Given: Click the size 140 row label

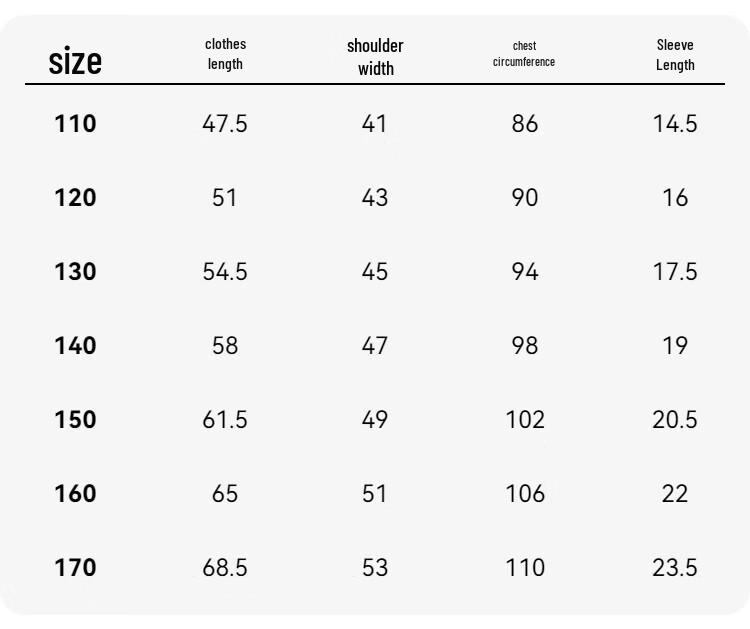Looking at the screenshot, I should [75, 345].
